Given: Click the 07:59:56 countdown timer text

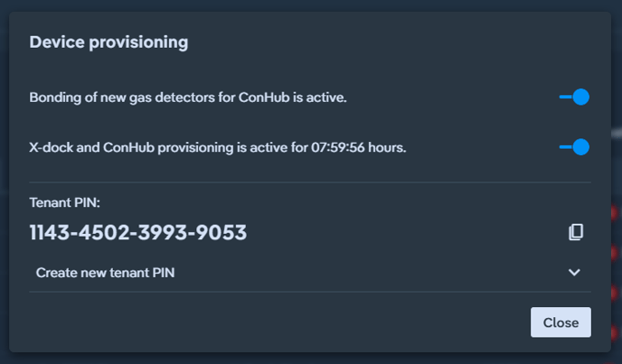Looking at the screenshot, I should (337, 147).
